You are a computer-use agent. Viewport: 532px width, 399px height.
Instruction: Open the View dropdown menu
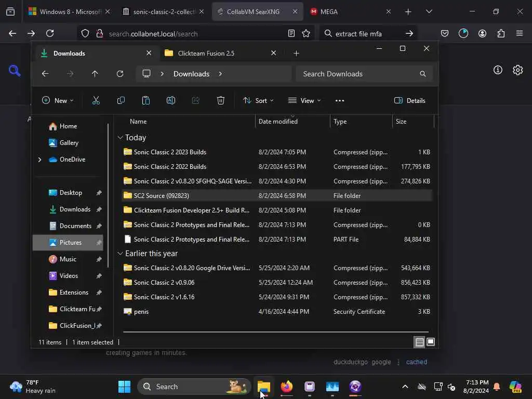click(304, 100)
